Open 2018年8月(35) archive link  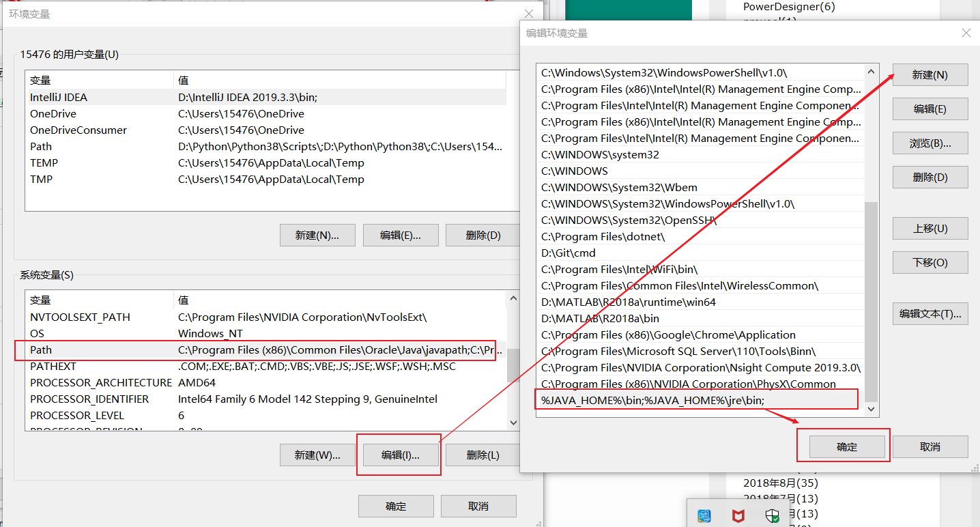coord(781,483)
